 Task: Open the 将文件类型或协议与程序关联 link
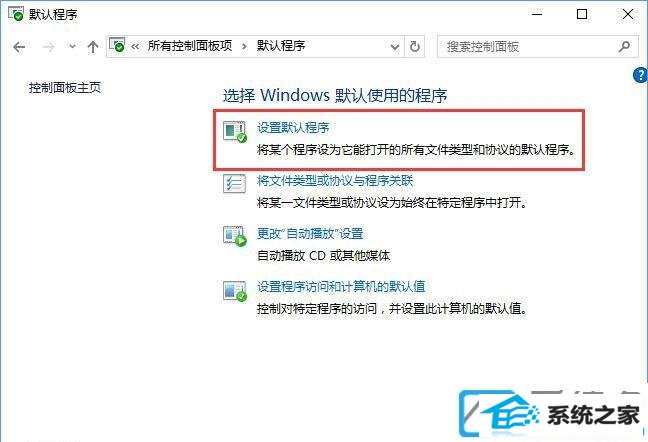pos(335,181)
